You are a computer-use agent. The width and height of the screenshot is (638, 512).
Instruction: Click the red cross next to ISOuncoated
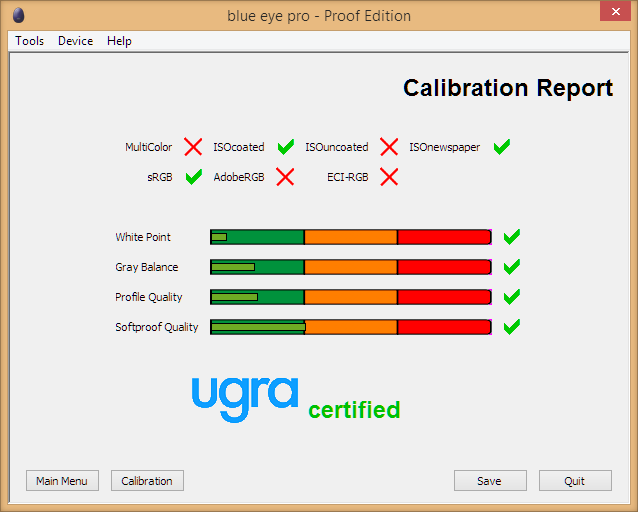coord(389,147)
